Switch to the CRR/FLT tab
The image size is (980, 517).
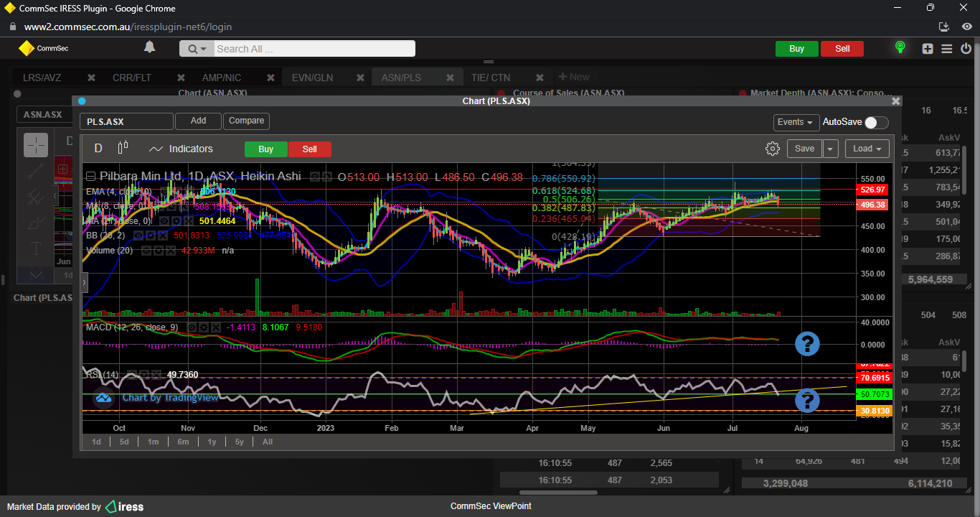coord(131,78)
